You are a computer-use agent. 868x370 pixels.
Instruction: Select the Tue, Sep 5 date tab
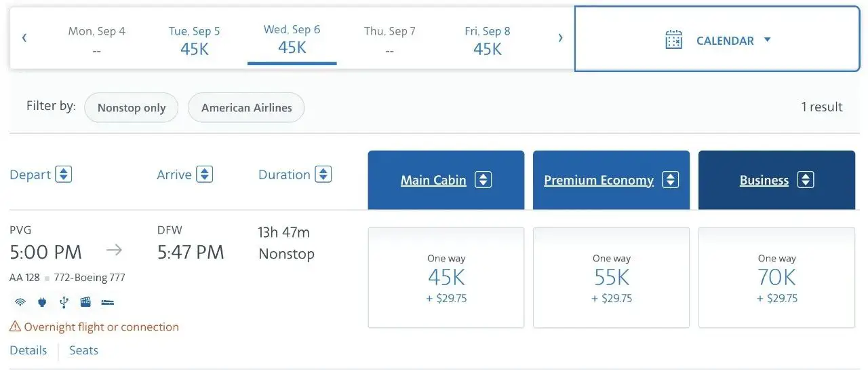(195, 40)
